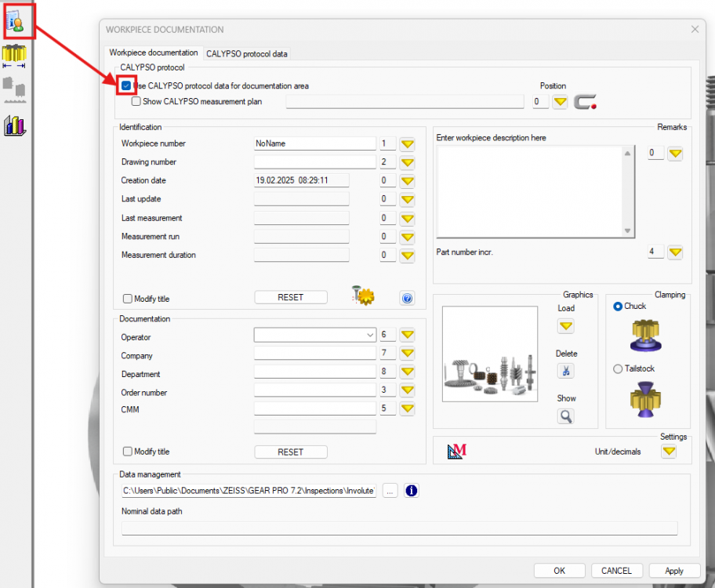Click the colorful bar chart sidebar icon

pyautogui.click(x=15, y=125)
